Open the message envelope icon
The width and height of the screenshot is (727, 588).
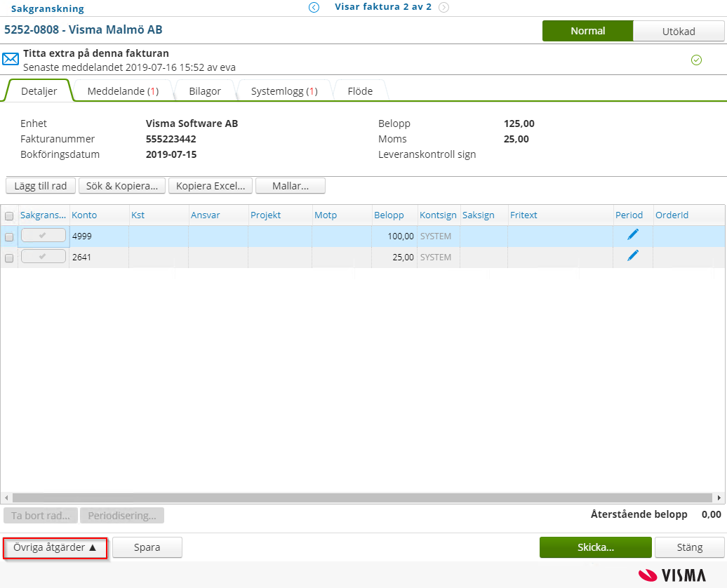click(11, 58)
